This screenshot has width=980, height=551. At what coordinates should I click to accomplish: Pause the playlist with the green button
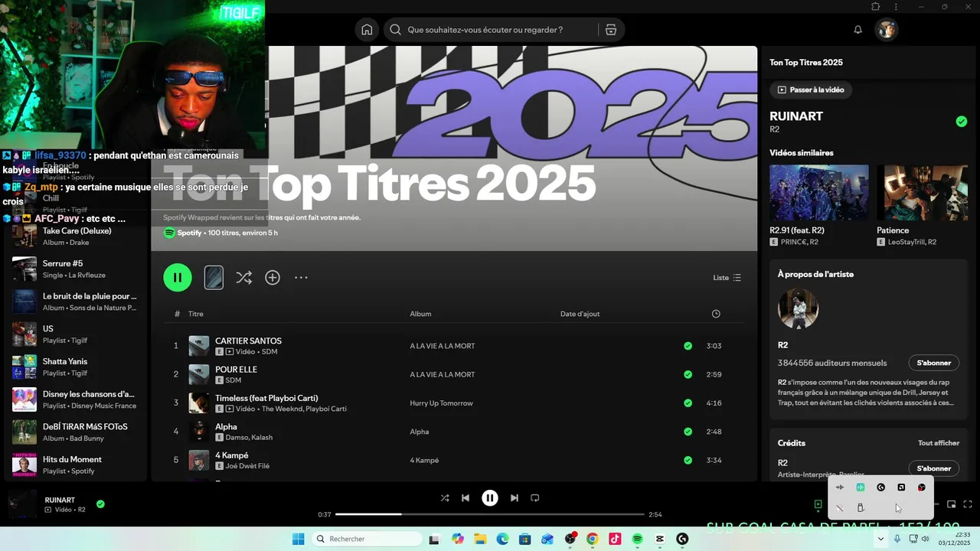click(178, 278)
